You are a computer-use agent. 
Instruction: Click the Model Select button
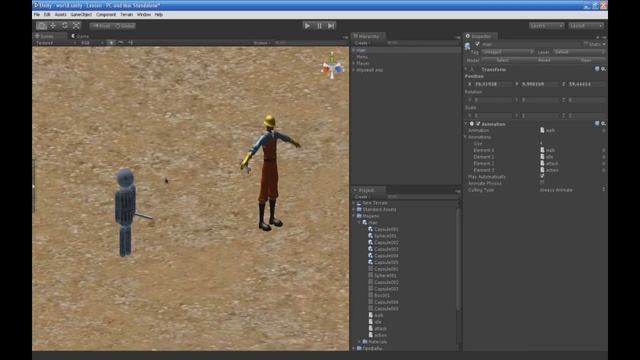pyautogui.click(x=503, y=60)
